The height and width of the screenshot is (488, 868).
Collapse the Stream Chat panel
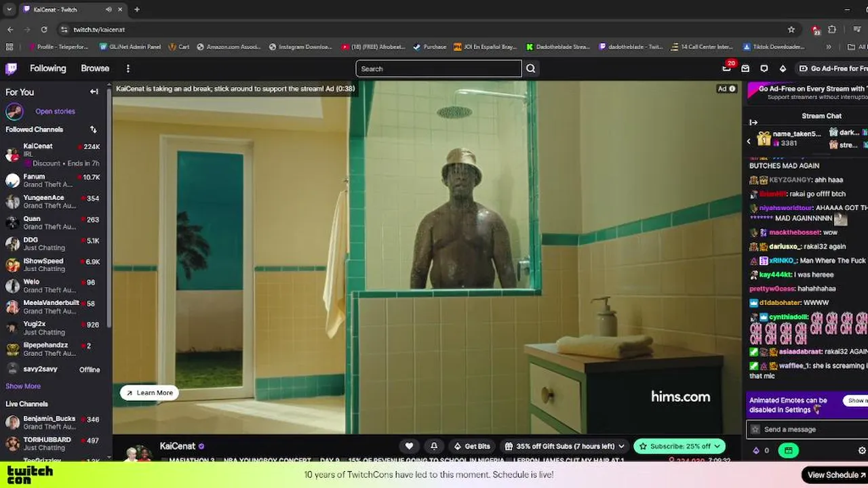pos(753,123)
